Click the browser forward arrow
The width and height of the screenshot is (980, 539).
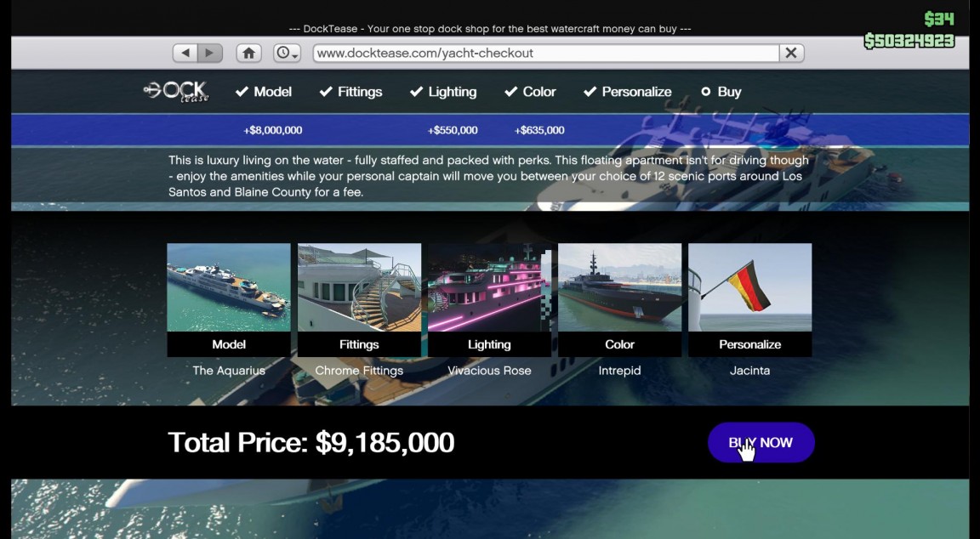coord(210,53)
